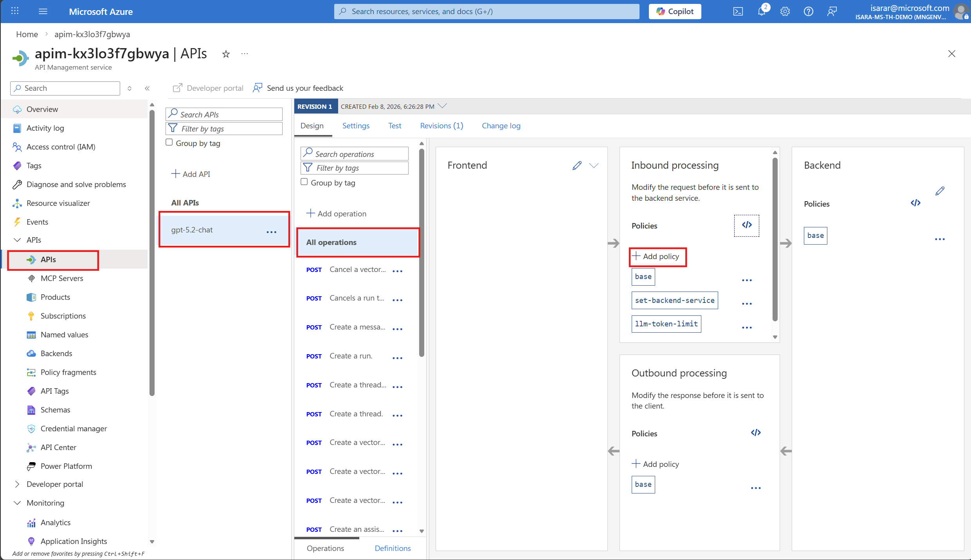971x560 pixels.
Task: Collapse the sidebar with double chevron
Action: (x=147, y=88)
